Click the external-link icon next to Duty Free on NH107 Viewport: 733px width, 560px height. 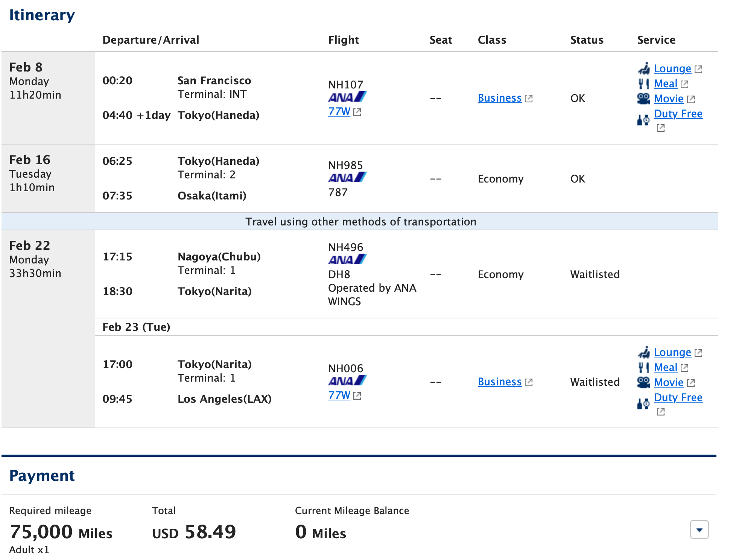click(x=661, y=128)
